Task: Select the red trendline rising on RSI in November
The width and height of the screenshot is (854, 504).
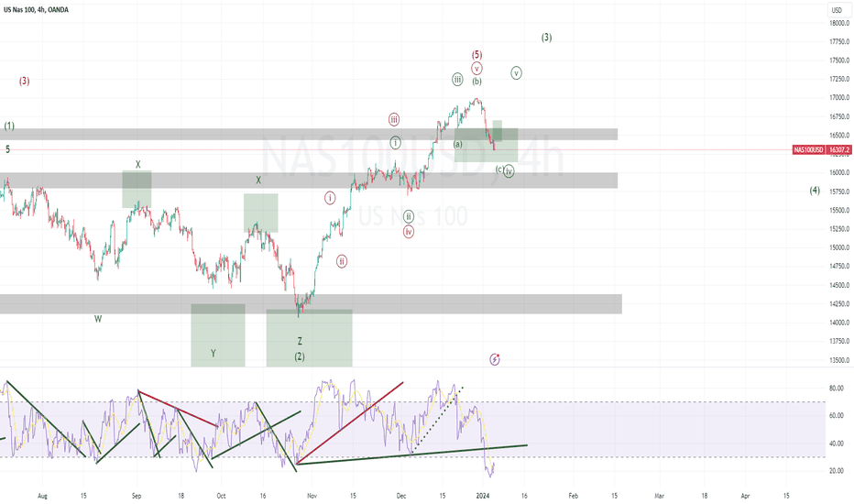Action: point(350,422)
